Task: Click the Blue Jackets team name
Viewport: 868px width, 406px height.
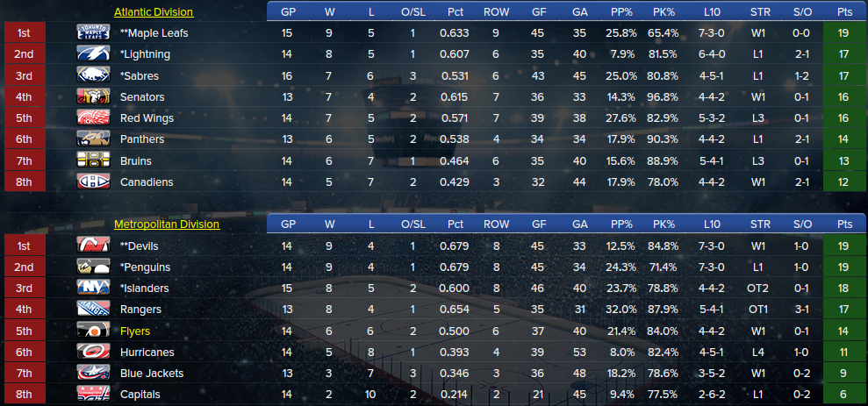Action: [x=152, y=374]
